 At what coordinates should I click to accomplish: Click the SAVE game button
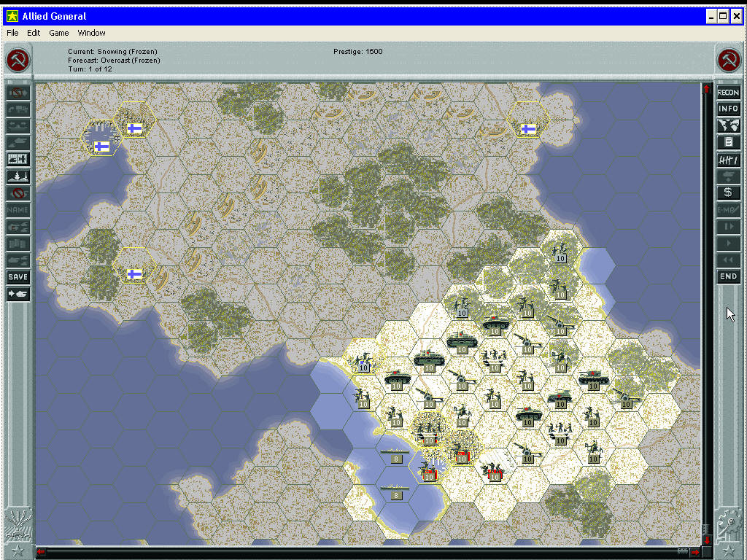pyautogui.click(x=18, y=277)
